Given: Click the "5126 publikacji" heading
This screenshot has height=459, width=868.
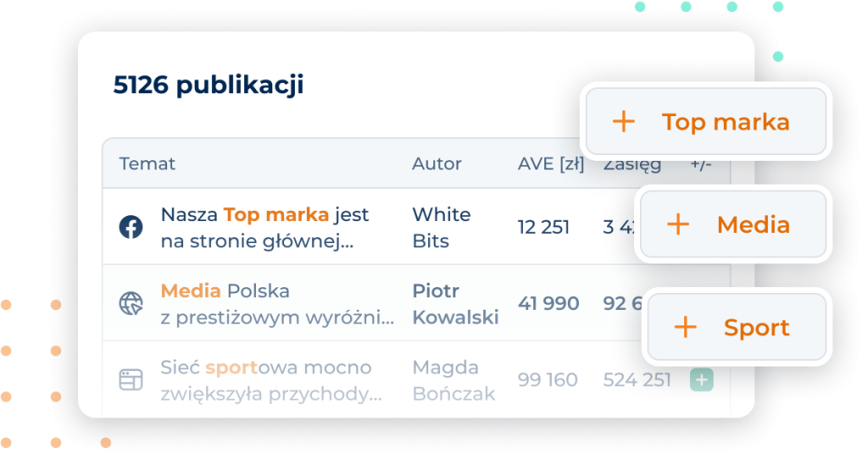Looking at the screenshot, I should (x=209, y=85).
